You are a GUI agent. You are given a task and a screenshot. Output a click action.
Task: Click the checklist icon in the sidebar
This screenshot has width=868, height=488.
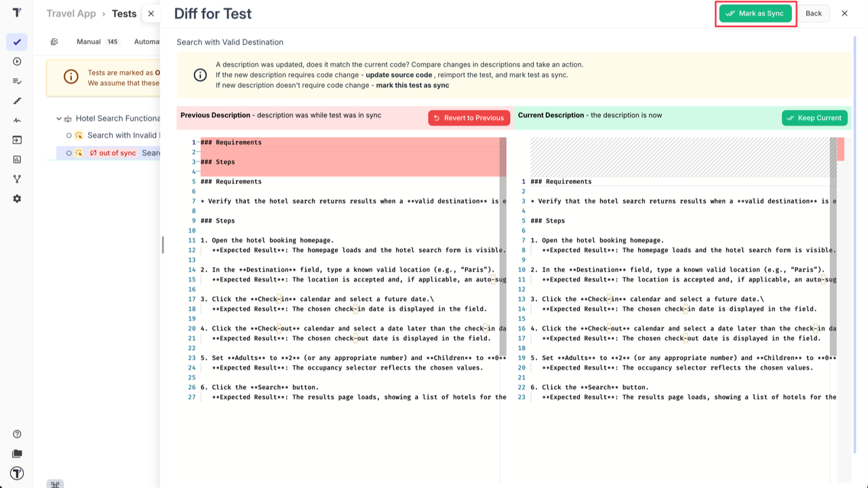(17, 81)
